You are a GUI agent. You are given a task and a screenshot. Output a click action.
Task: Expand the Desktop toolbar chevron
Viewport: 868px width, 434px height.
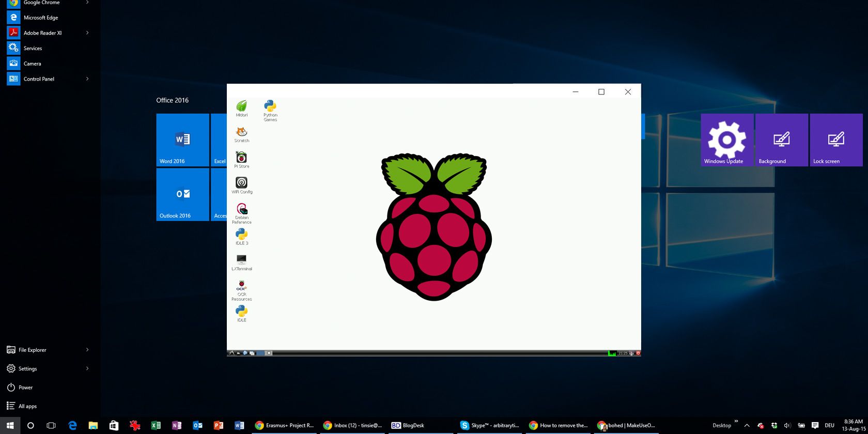pyautogui.click(x=736, y=421)
